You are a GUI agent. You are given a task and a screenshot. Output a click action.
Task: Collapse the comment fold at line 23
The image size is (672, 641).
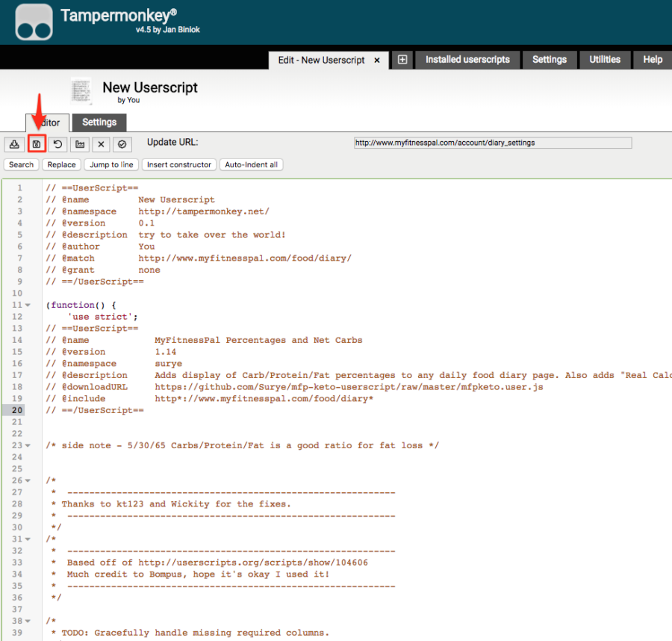pyautogui.click(x=28, y=446)
